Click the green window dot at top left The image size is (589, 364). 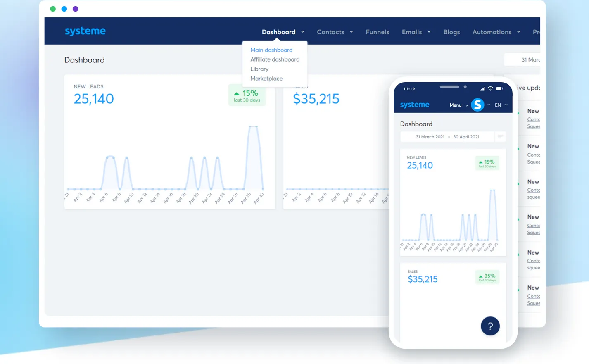pyautogui.click(x=53, y=9)
